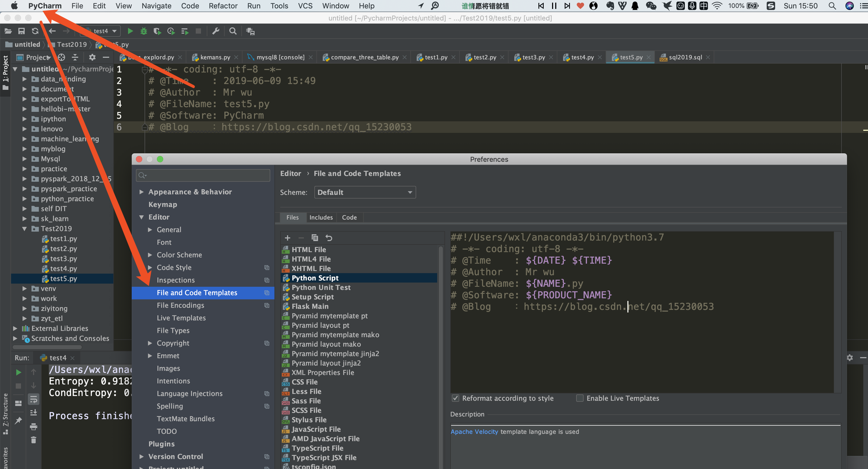Open the Scheme Default dropdown
Viewport: 868px width, 469px height.
(365, 192)
